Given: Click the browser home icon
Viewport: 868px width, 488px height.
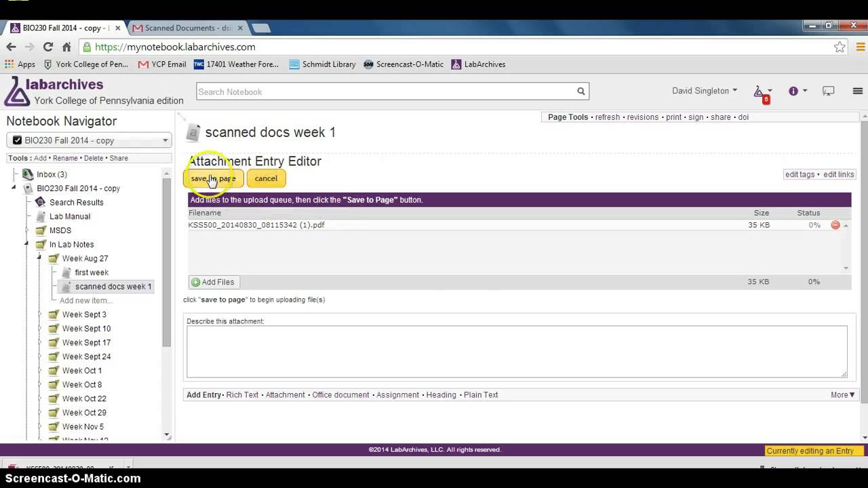Looking at the screenshot, I should point(66,47).
